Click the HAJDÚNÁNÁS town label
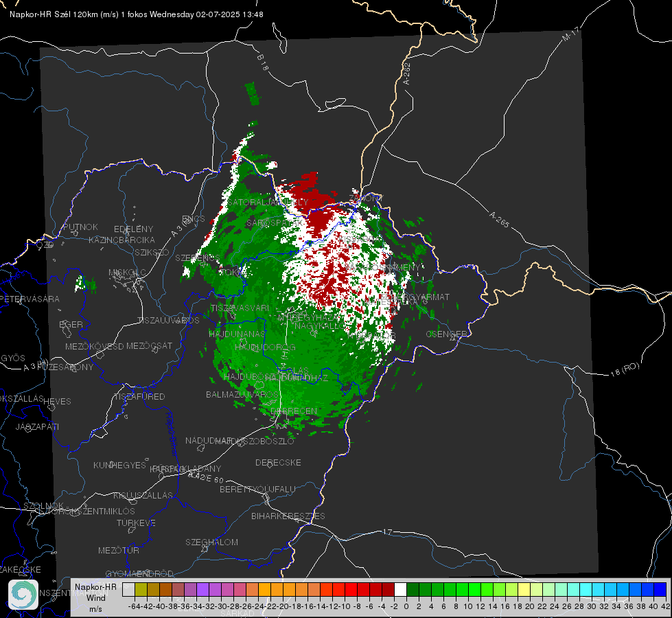The image size is (672, 618). tap(237, 334)
